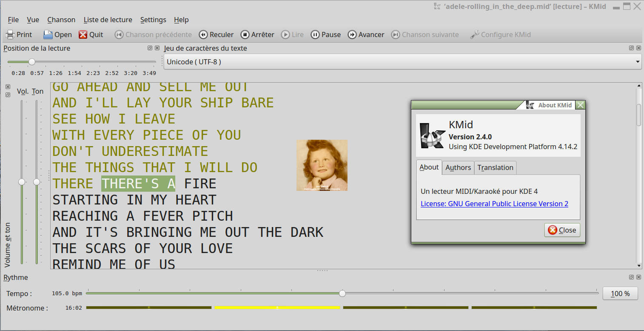Open Configure KMid from toolbar
The image size is (644, 331).
pos(500,35)
